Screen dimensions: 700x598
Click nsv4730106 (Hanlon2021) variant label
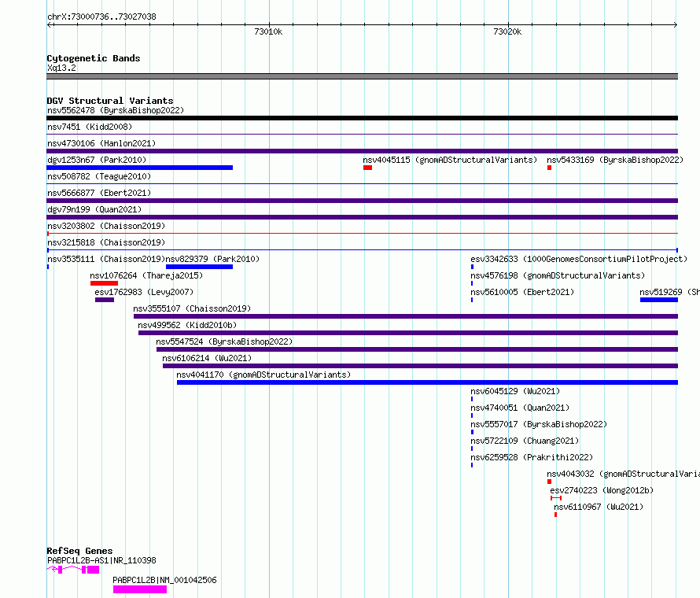[x=101, y=143]
